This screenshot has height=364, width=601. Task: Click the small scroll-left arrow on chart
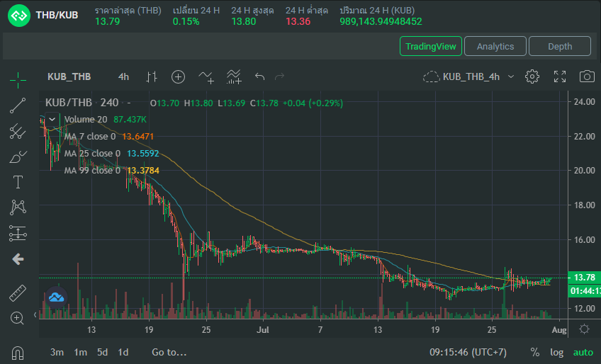pos(35,315)
